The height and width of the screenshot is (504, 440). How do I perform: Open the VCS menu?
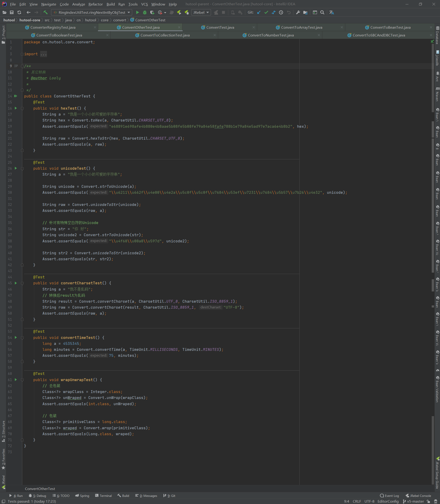click(144, 4)
